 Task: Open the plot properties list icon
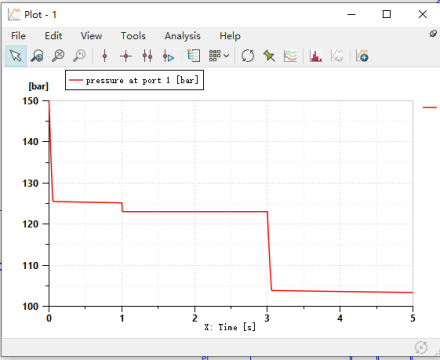[x=194, y=56]
